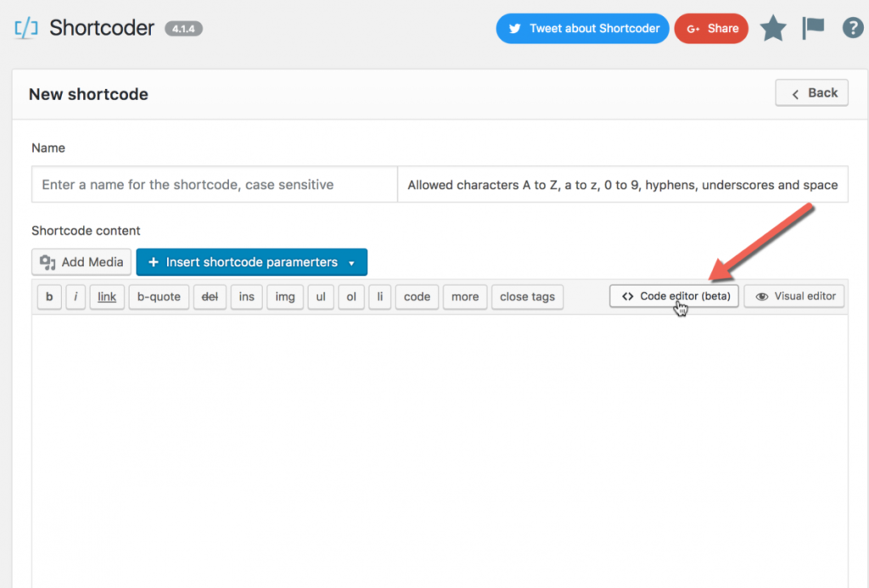869x588 pixels.
Task: Toggle strikethrough with the del button
Action: (210, 296)
